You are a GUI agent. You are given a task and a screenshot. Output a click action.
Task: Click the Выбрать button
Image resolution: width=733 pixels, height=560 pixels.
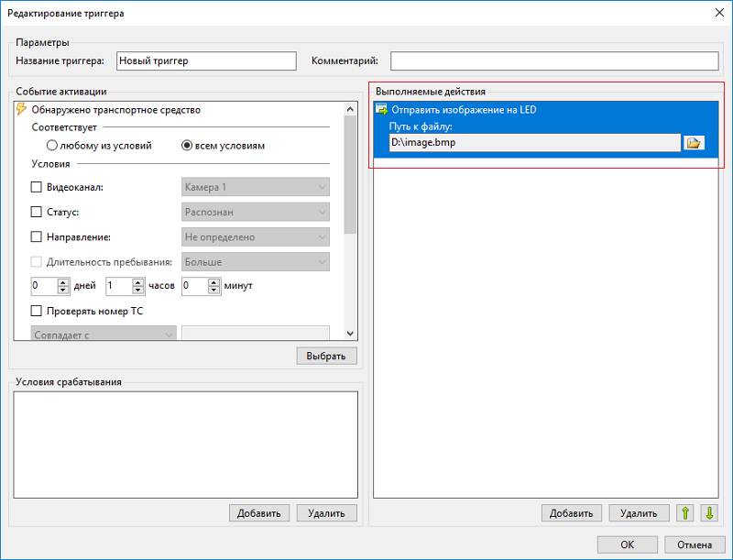click(x=326, y=356)
